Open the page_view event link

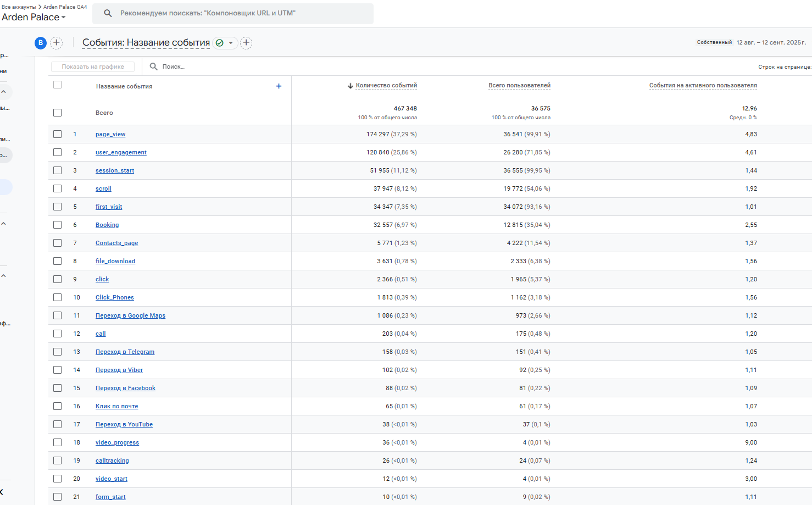[110, 134]
